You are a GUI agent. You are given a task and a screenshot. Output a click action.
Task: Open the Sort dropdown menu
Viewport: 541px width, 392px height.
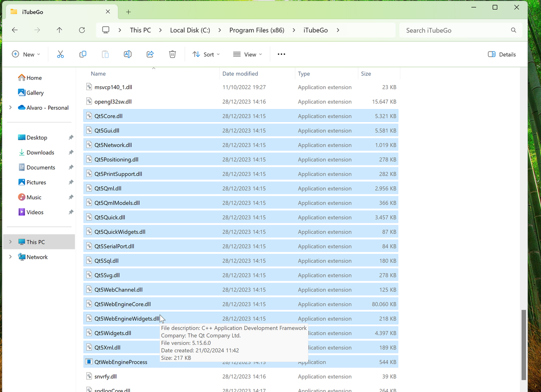206,54
